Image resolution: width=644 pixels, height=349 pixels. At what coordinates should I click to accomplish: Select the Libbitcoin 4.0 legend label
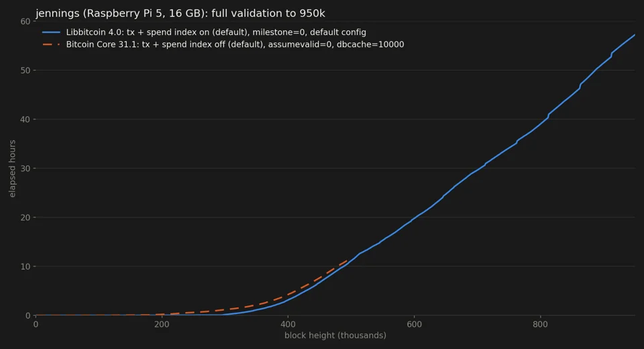[216, 32]
